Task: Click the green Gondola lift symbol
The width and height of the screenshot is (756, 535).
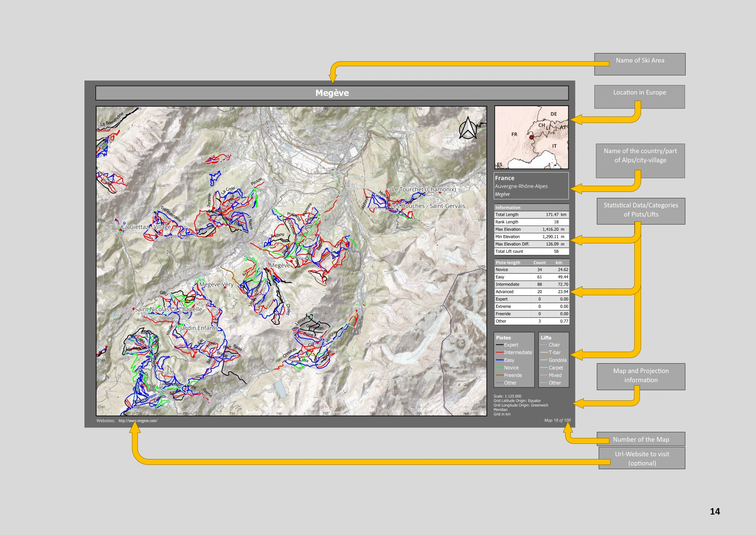Action: [544, 360]
